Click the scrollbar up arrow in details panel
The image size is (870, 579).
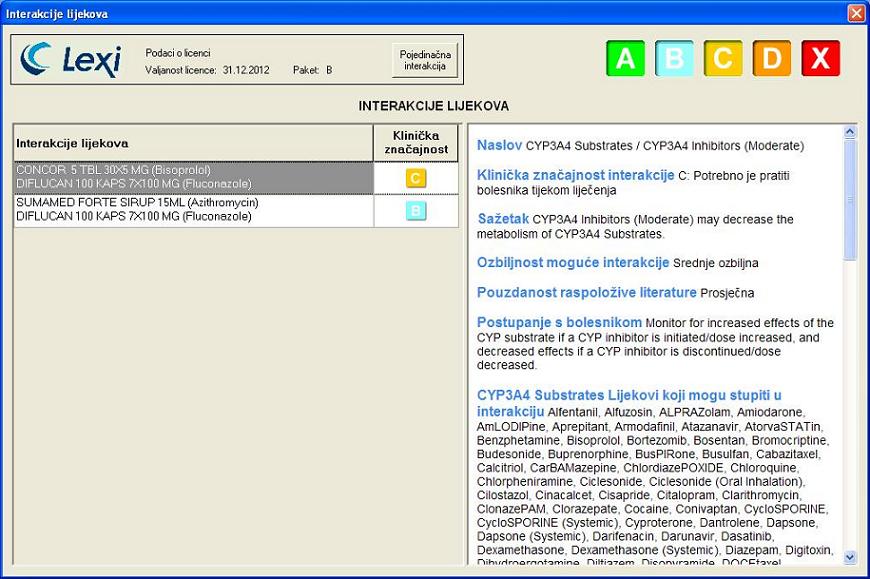pos(849,132)
